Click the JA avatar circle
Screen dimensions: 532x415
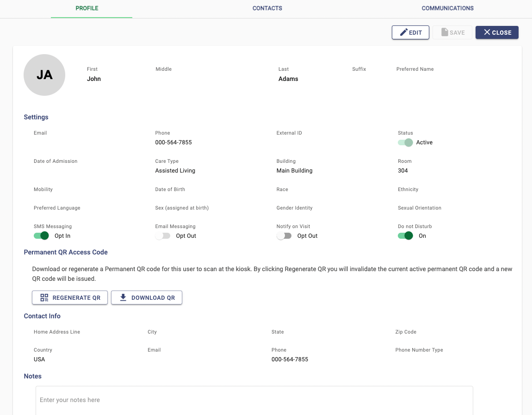[x=44, y=74]
